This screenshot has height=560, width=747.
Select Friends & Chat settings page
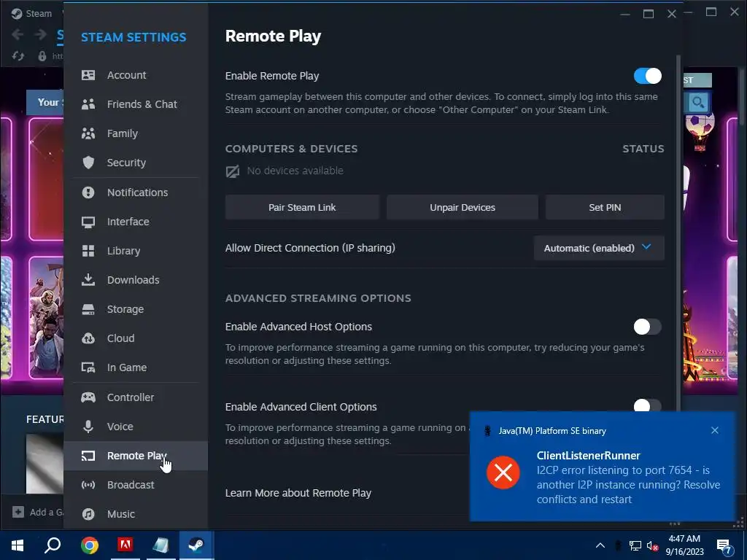click(x=136, y=104)
